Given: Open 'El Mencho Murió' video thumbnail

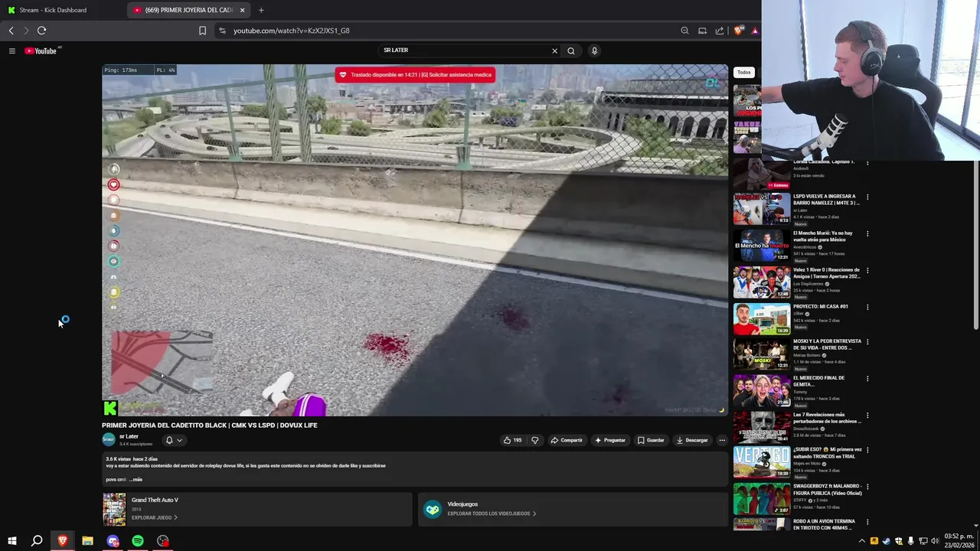Looking at the screenshot, I should [762, 246].
